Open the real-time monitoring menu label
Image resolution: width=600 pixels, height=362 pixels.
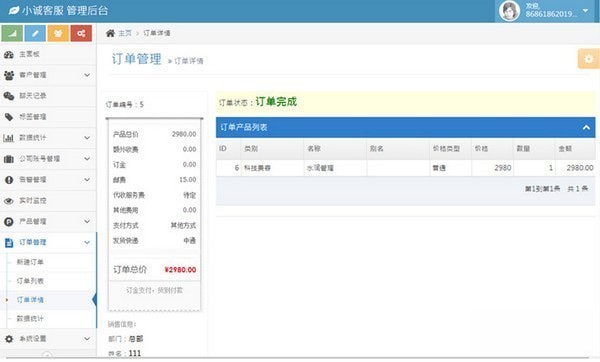coord(33,201)
